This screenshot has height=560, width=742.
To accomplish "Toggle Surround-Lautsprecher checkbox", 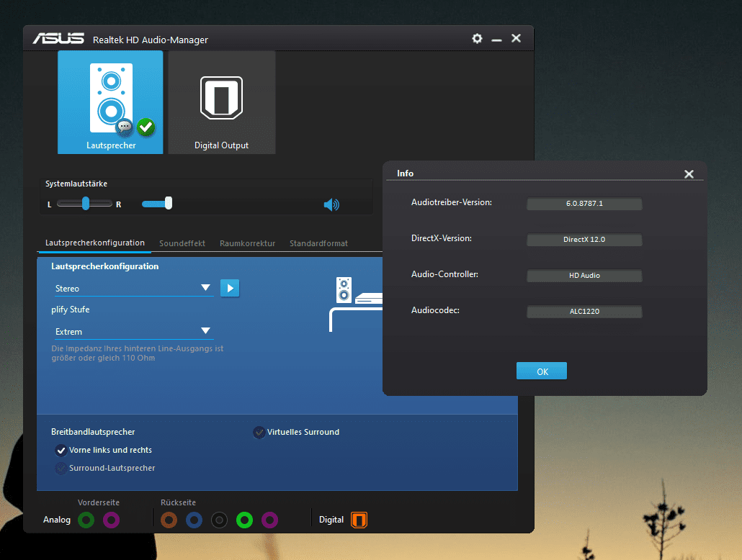I will click(61, 469).
